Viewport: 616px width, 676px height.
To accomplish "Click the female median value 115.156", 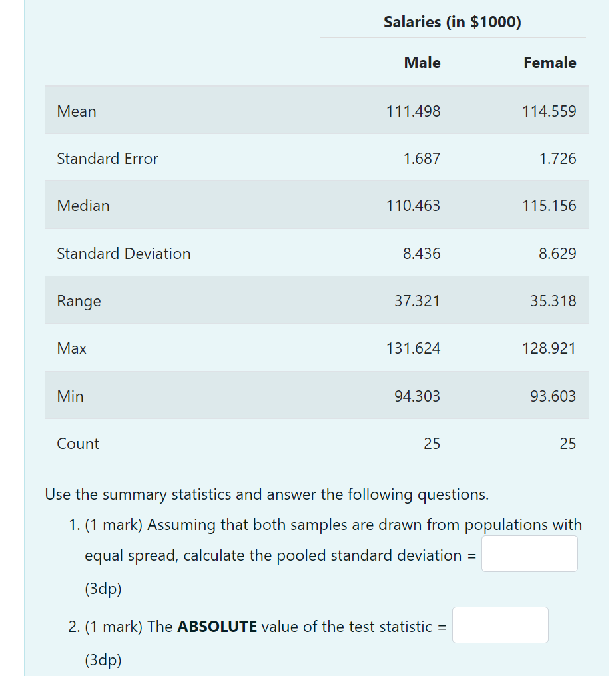I will click(549, 206).
